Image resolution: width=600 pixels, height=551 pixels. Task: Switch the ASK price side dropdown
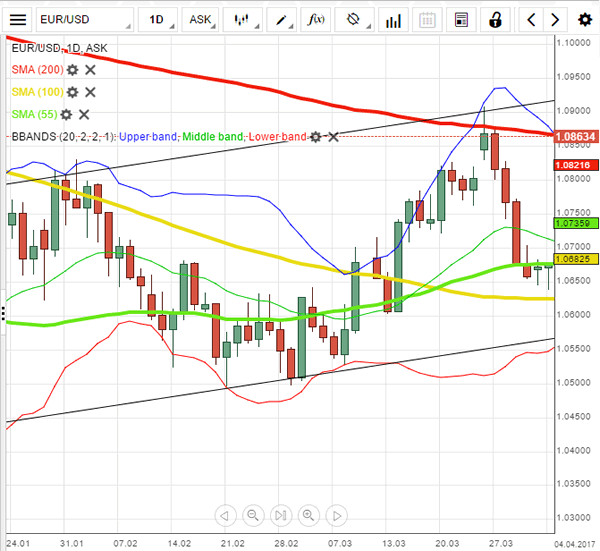(201, 20)
